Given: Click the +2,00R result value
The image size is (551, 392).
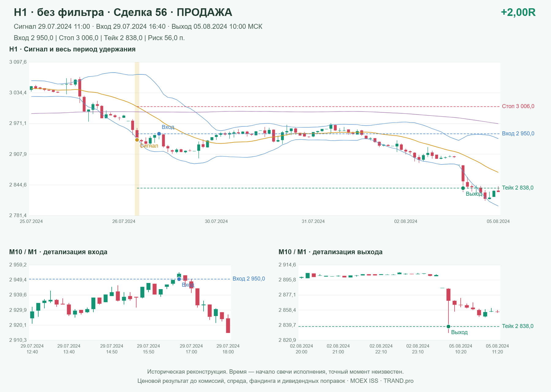Looking at the screenshot, I should coord(518,12).
